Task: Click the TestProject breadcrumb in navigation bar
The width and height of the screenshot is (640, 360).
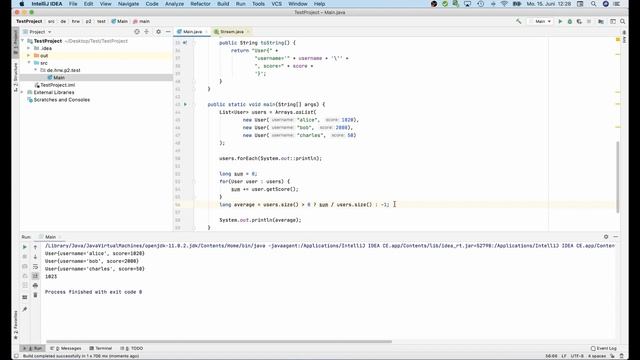Action: pos(29,21)
